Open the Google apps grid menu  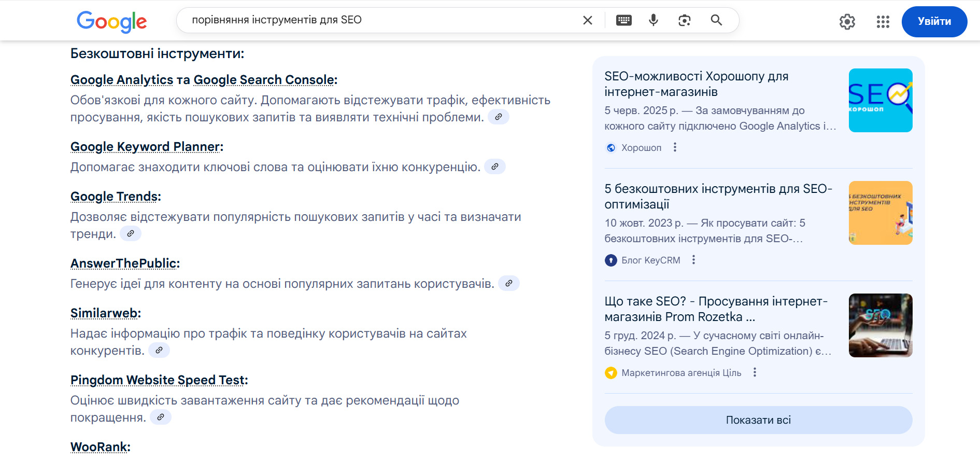coord(883,22)
